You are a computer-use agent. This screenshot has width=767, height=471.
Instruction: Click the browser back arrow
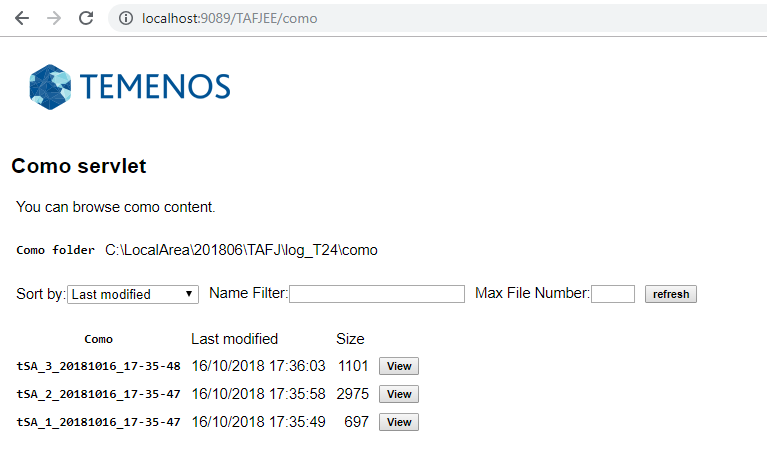coord(22,18)
